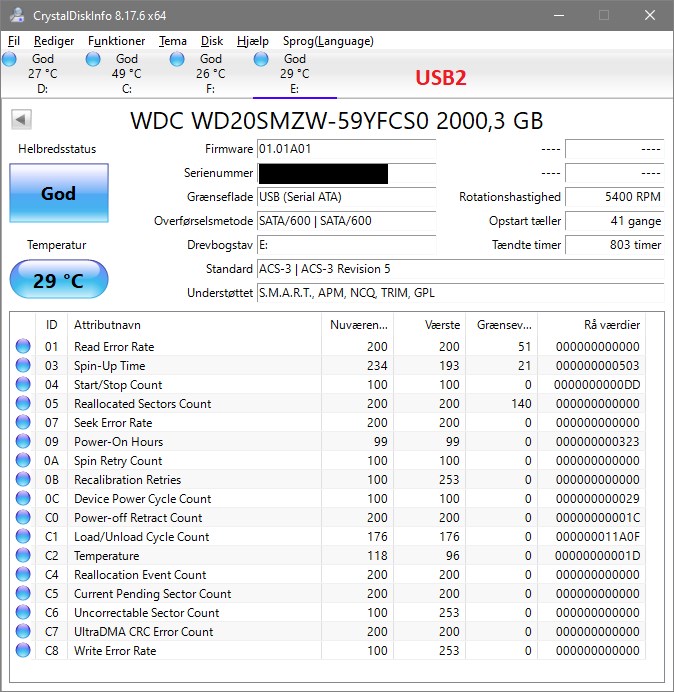
Task: Click status icon of Read Error Rate
Action: click(23, 346)
